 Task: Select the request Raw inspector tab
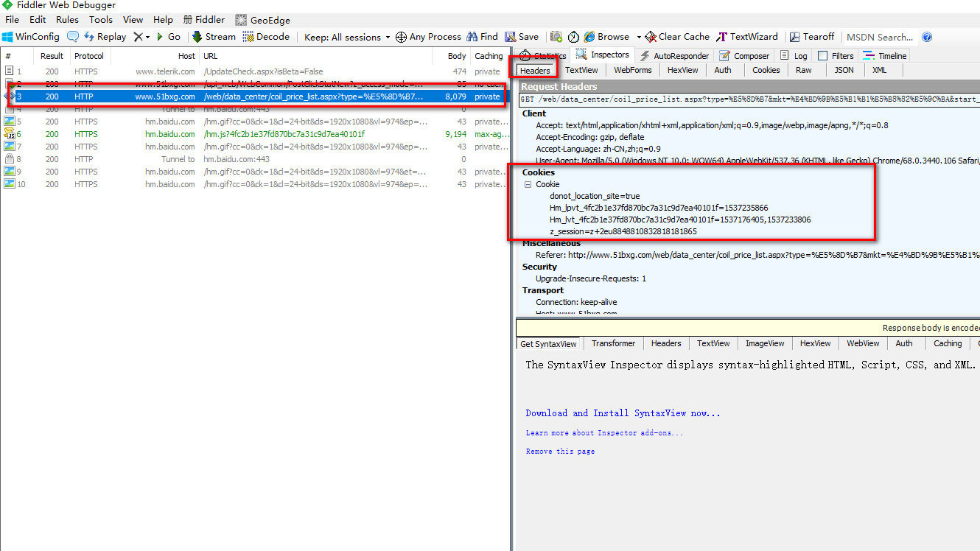tap(804, 71)
